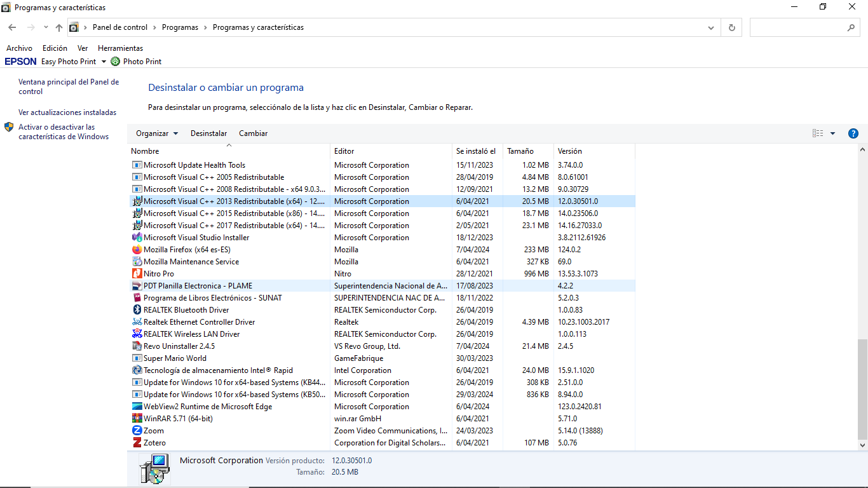868x488 pixels.
Task: Open the Organizar dropdown menu
Action: pos(157,133)
